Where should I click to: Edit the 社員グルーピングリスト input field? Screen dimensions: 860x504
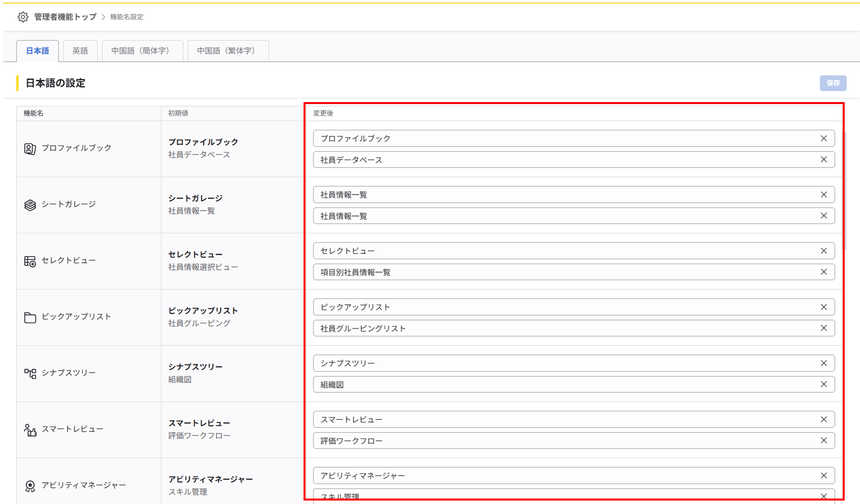(x=565, y=329)
